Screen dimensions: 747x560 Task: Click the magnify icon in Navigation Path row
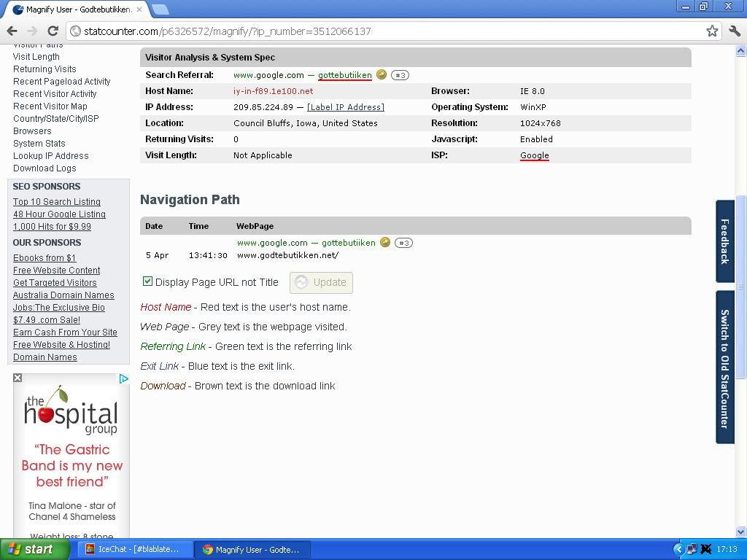tap(385, 242)
